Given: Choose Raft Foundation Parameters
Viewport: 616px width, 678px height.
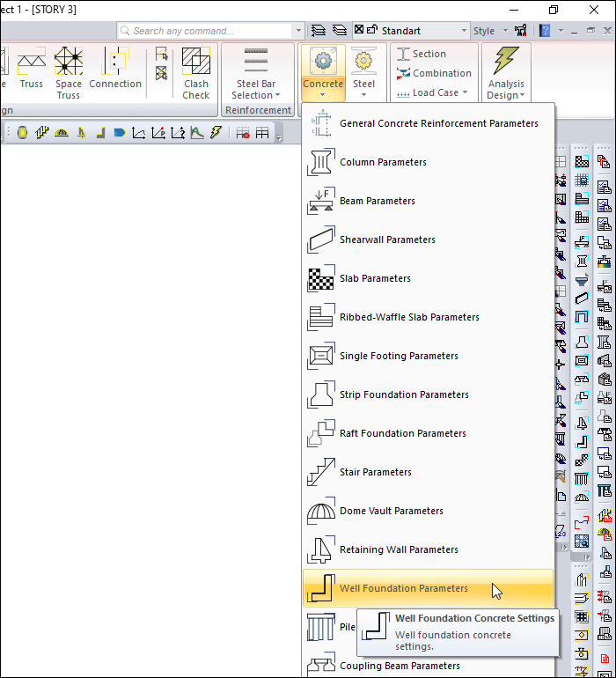Looking at the screenshot, I should click(402, 433).
